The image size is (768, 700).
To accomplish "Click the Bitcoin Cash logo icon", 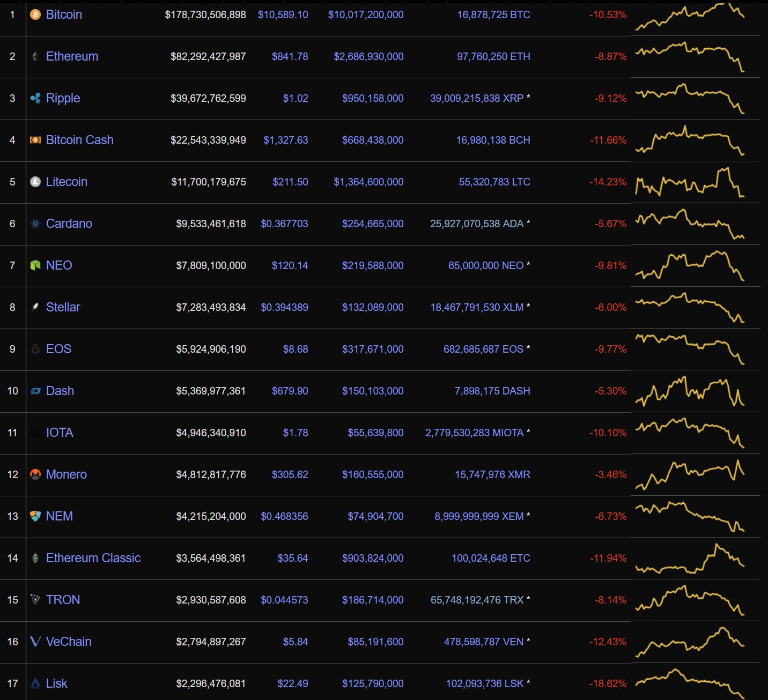I will pyautogui.click(x=35, y=140).
